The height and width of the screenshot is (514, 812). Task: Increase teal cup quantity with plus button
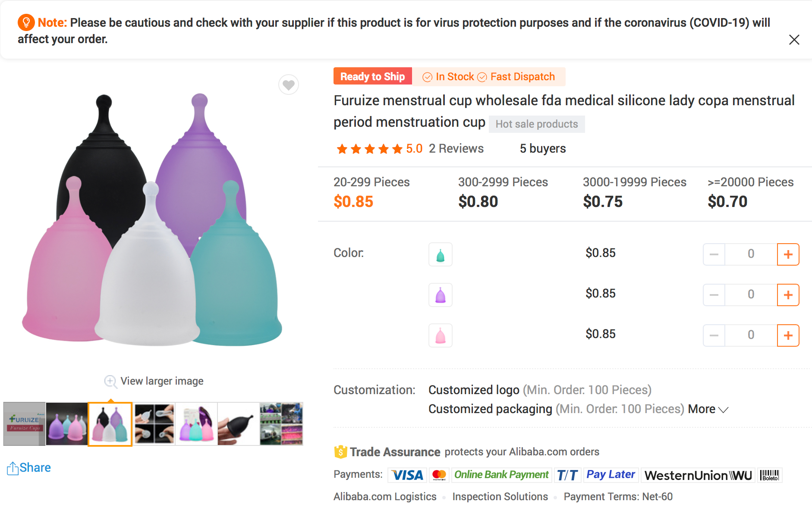(788, 254)
